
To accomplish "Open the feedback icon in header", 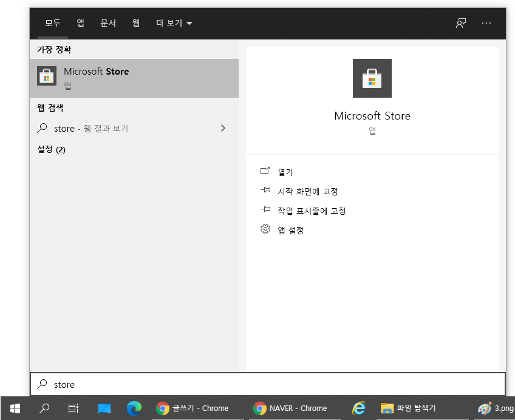I will (461, 23).
